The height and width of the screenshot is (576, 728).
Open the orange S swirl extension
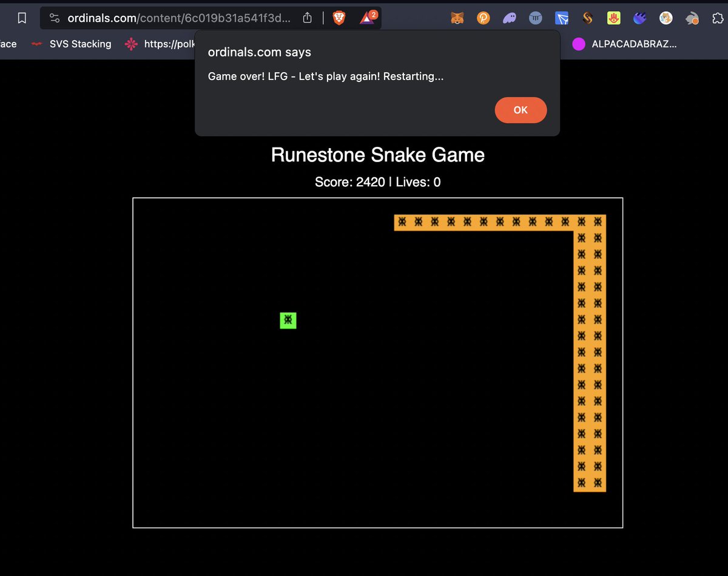587,18
